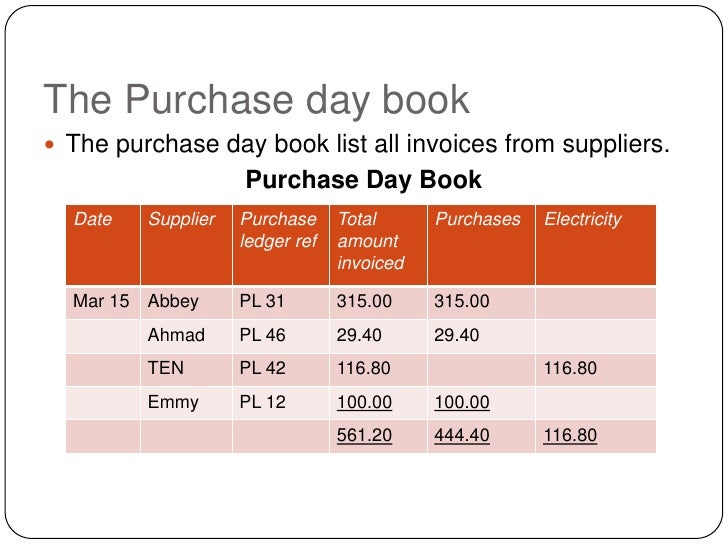The width and height of the screenshot is (728, 546).
Task: Click the 'Emmy' supplier cell
Action: pos(186,403)
